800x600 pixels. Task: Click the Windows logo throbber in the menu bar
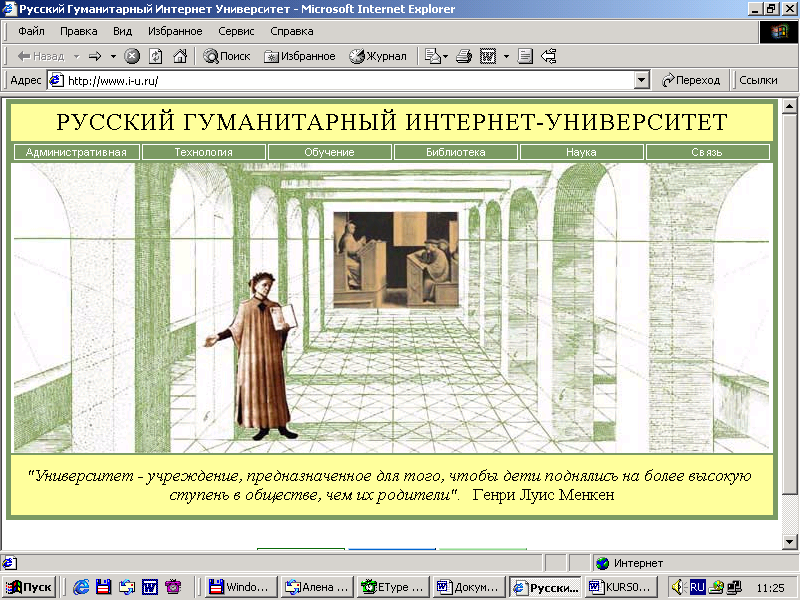tap(779, 32)
